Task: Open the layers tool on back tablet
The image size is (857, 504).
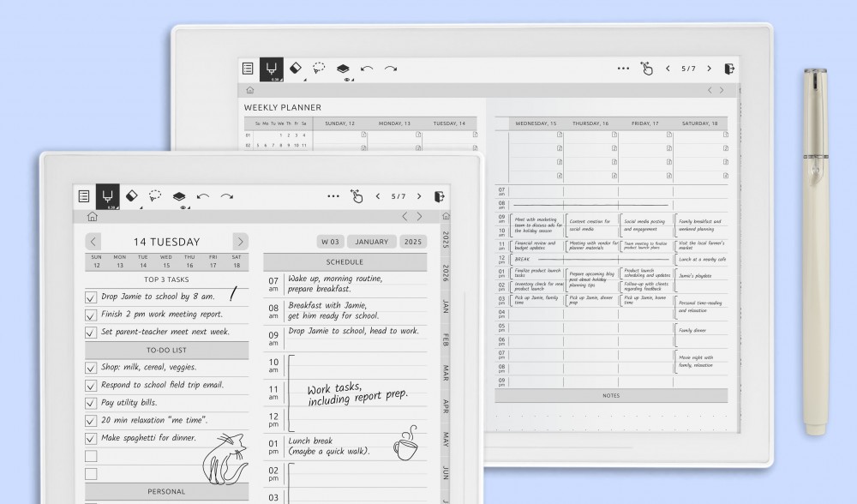Action: point(343,69)
